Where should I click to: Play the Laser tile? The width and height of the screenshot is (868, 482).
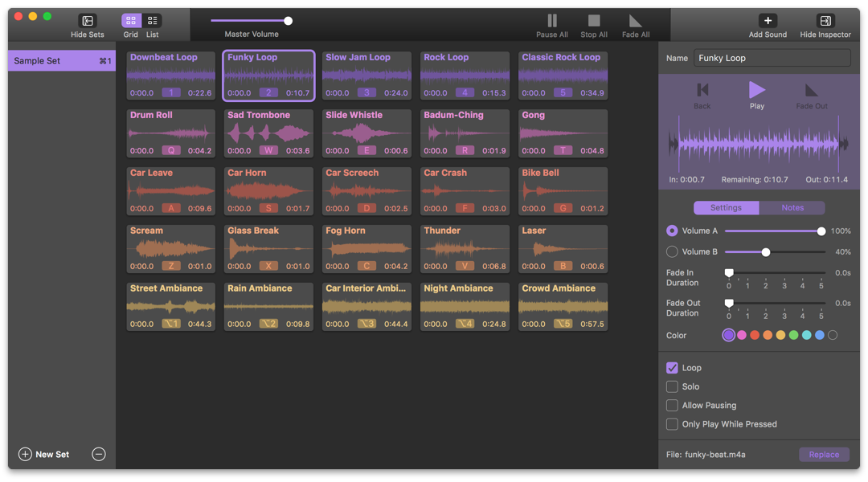[x=563, y=249]
